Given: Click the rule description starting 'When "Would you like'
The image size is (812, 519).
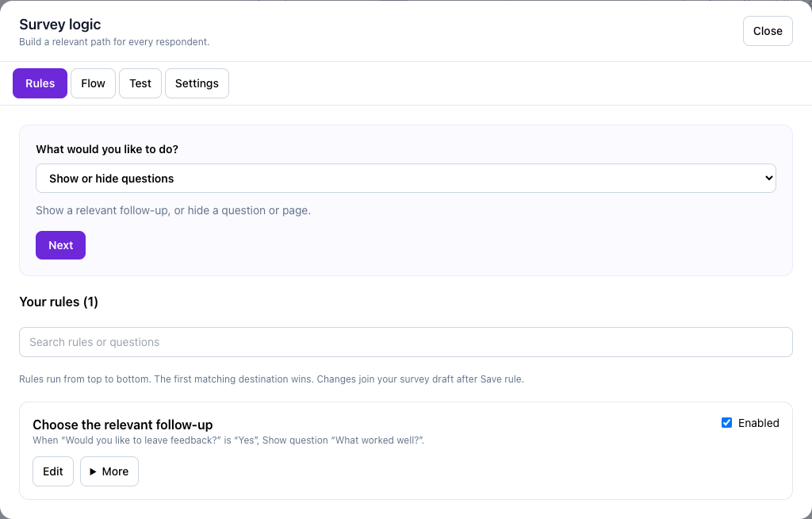Looking at the screenshot, I should [228, 440].
